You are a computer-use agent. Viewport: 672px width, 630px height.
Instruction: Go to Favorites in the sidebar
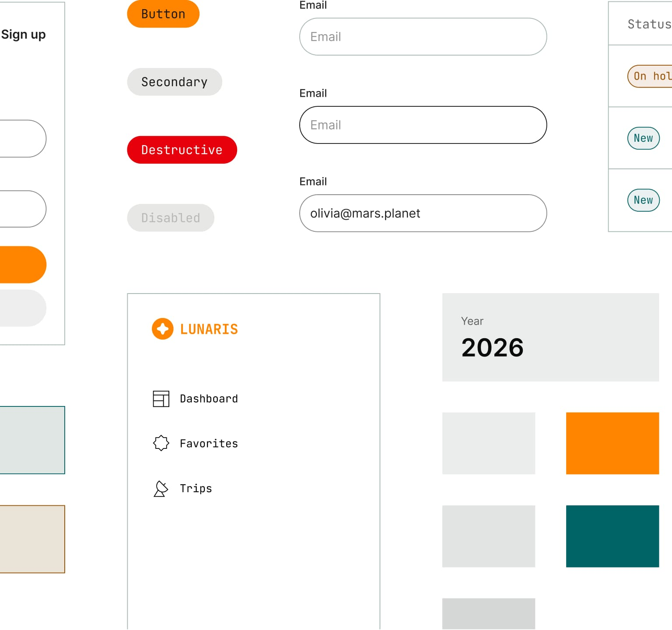click(209, 444)
